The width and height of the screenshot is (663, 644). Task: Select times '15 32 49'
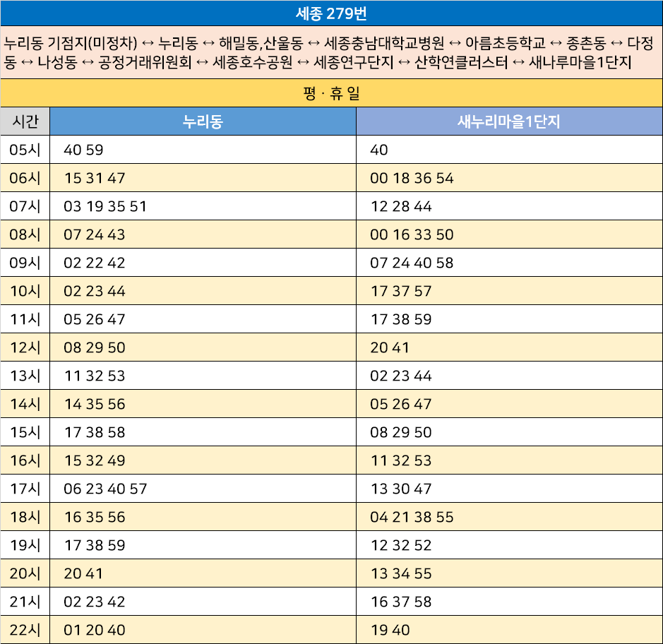pyautogui.click(x=95, y=460)
